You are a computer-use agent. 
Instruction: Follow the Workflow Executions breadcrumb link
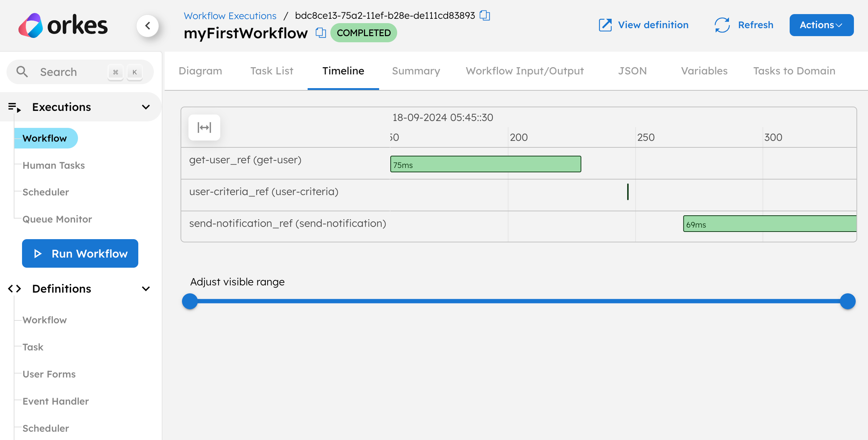[x=230, y=16]
